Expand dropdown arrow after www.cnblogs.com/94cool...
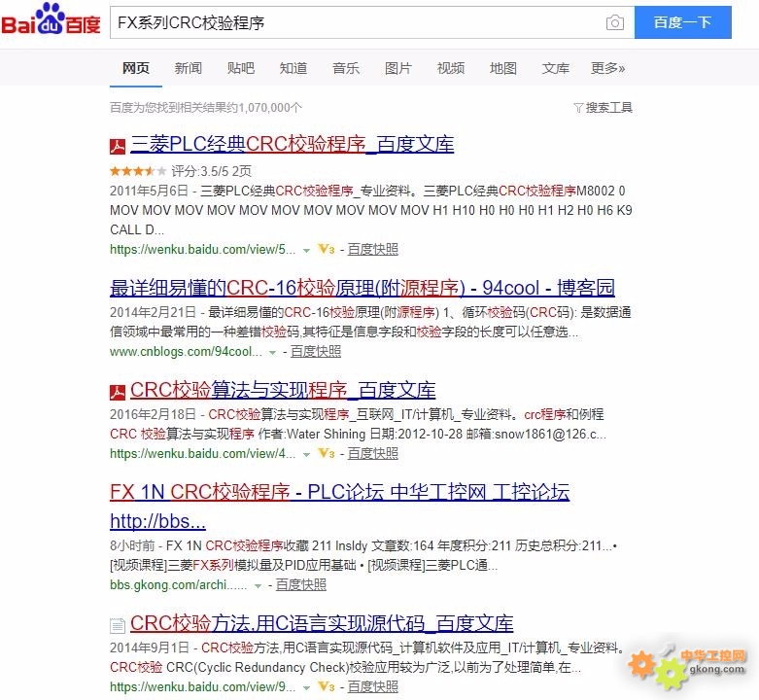Viewport: 759px width, 700px height. click(272, 352)
